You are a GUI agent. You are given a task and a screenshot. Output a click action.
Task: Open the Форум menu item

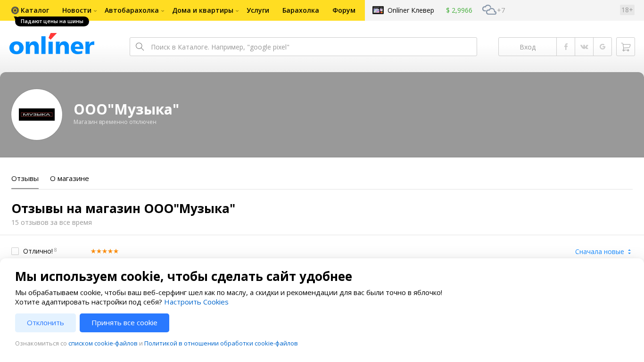(x=344, y=10)
